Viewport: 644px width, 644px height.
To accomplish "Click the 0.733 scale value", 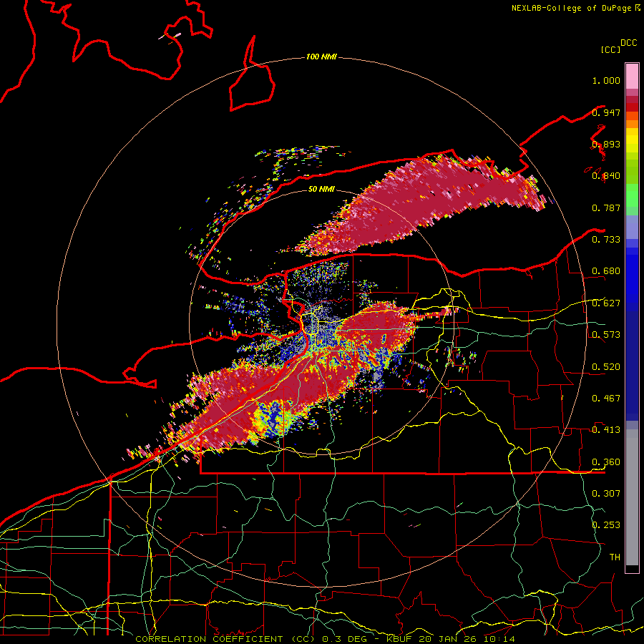I will click(606, 240).
